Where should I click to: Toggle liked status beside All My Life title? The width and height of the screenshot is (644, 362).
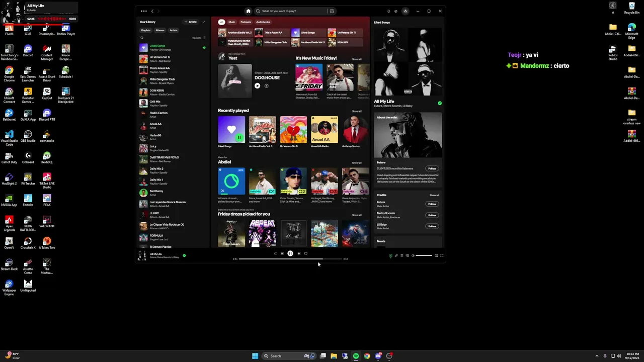(x=440, y=103)
